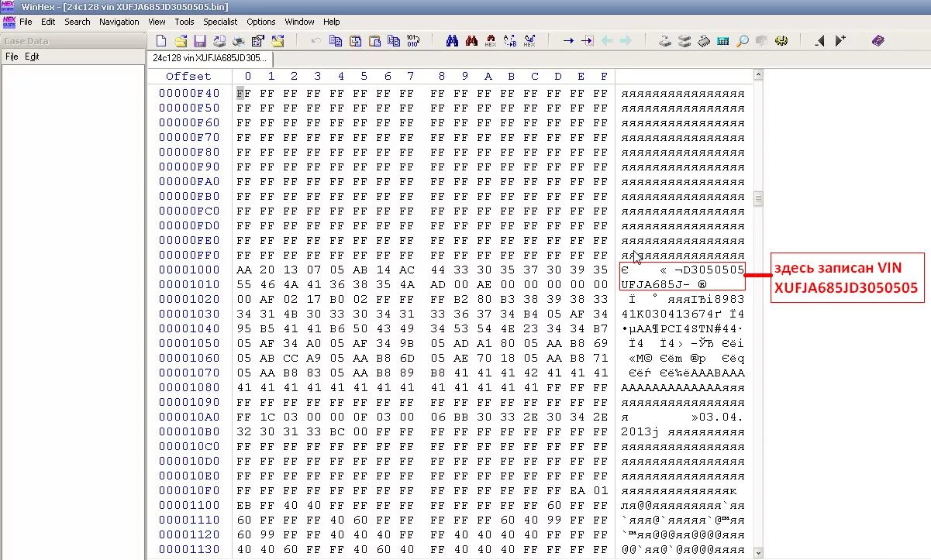Click offset row 00001010
931x560 pixels.
[x=190, y=285]
